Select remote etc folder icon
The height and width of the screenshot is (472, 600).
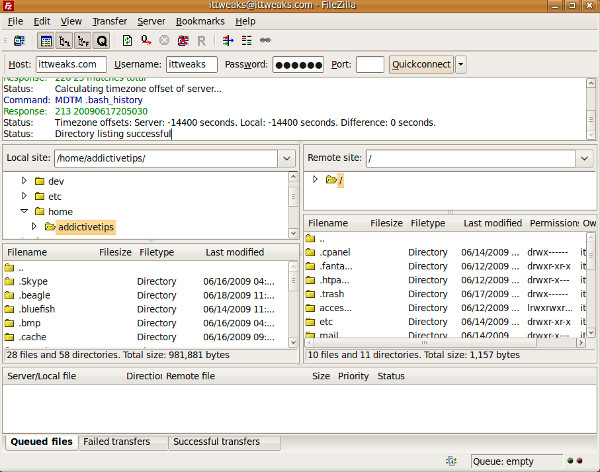click(x=310, y=322)
